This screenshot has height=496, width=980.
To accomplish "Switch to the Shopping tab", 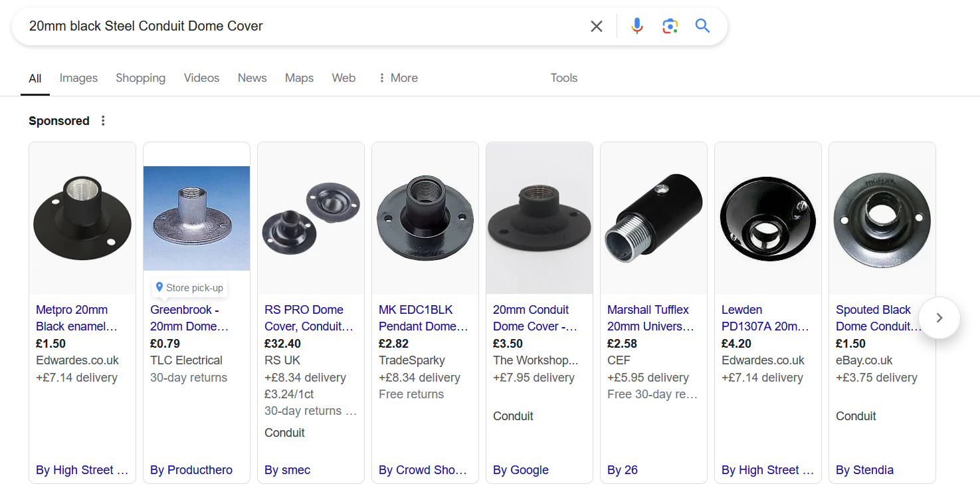I will pos(140,78).
